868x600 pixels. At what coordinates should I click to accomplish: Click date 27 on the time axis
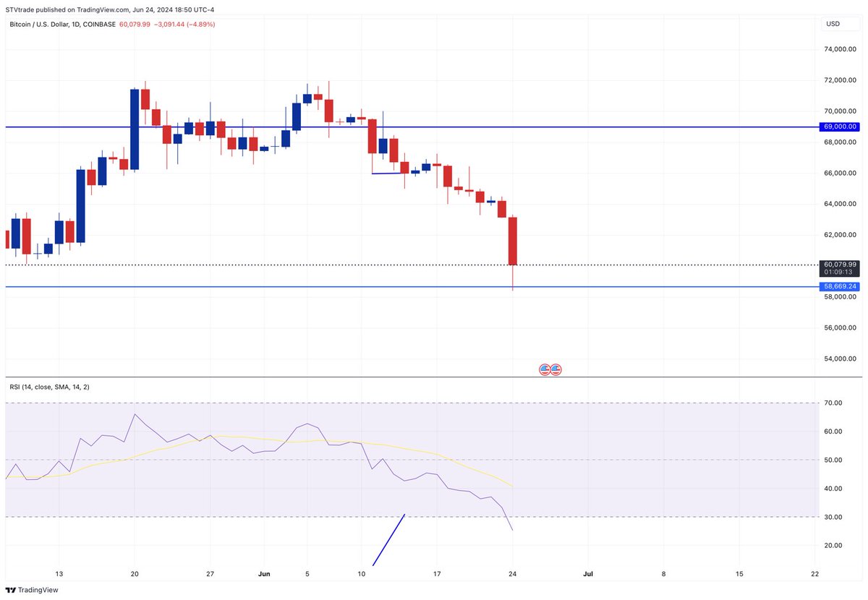coord(210,574)
